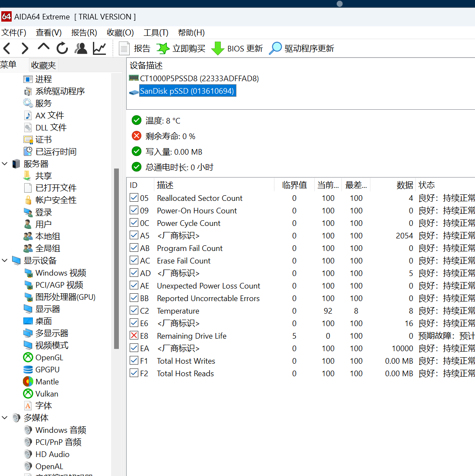Viewport: 475px width, 476px height.
Task: Uncheck AB Program Fail Count checkbox
Action: (x=134, y=248)
